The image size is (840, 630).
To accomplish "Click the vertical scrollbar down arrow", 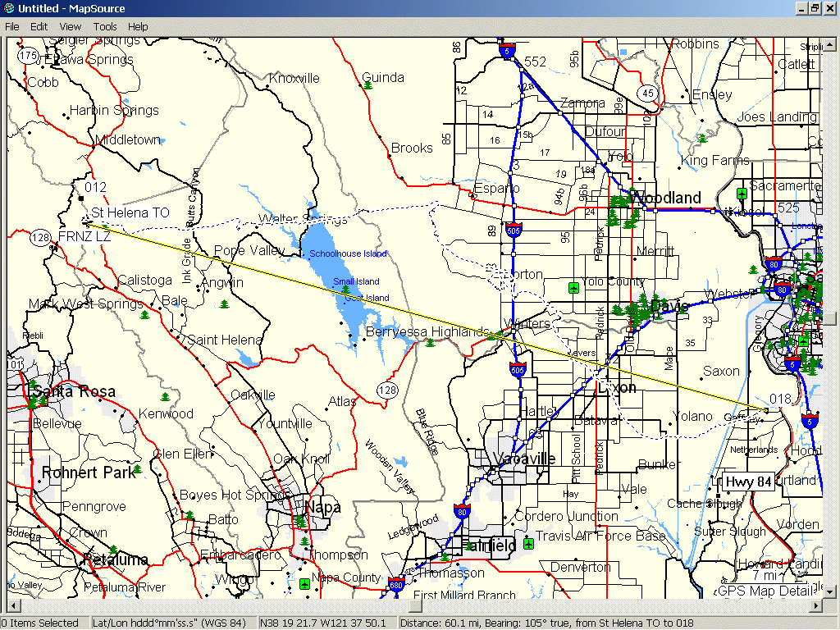I will 829,592.
